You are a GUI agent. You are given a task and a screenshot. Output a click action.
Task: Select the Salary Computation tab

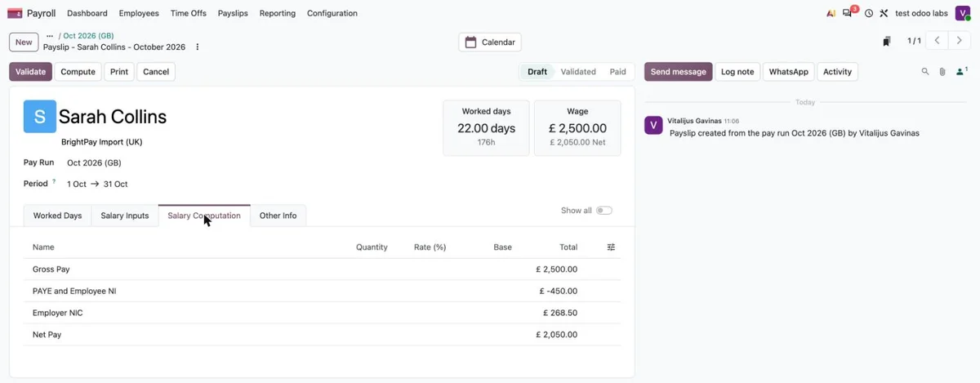tap(204, 216)
